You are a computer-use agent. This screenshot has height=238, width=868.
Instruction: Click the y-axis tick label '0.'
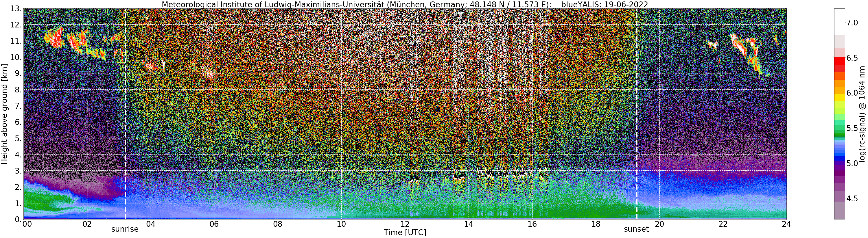pos(18,219)
